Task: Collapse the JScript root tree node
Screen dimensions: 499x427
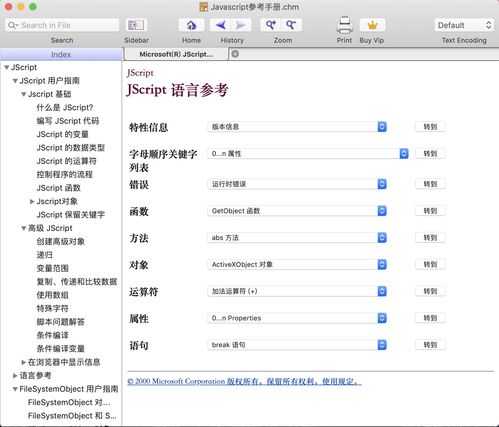Action: [6, 67]
